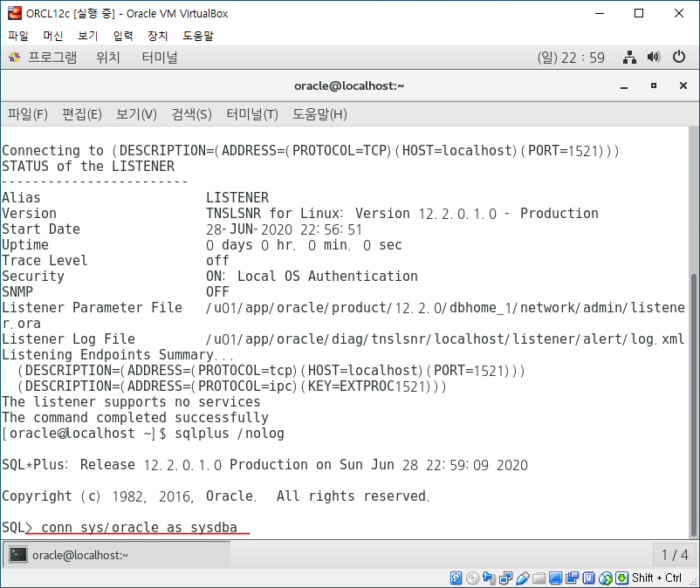Viewport: 700px width, 588px height.
Task: Click the display status monitor icon
Action: click(x=555, y=578)
